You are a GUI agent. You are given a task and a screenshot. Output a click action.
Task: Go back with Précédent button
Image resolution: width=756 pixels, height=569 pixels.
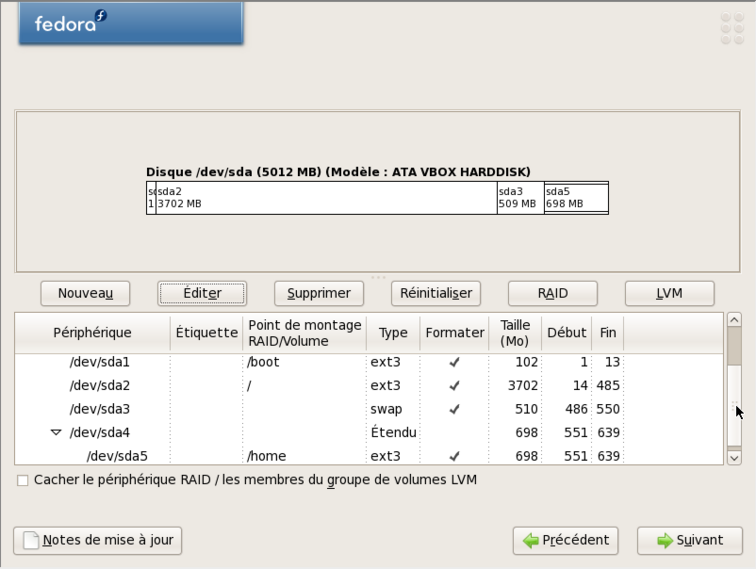(566, 541)
